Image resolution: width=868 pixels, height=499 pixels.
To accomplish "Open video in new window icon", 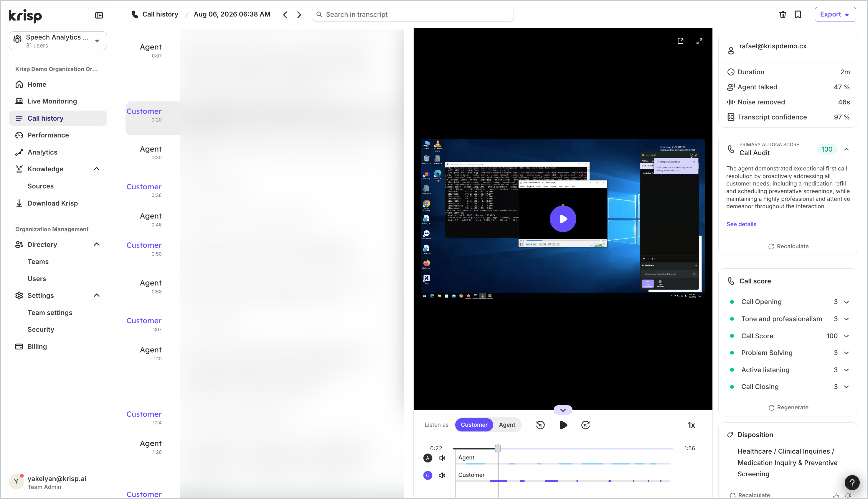I will (x=680, y=41).
